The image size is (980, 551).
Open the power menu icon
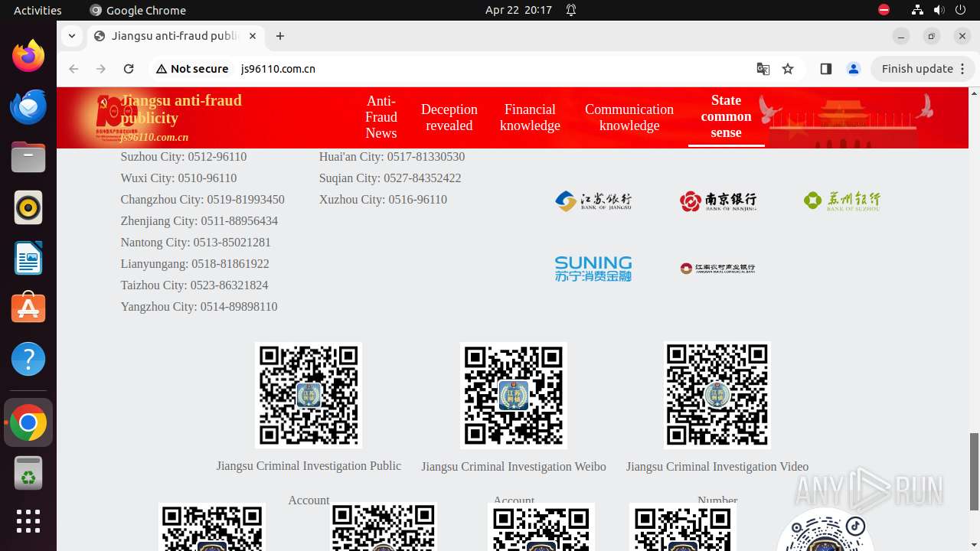click(x=960, y=10)
